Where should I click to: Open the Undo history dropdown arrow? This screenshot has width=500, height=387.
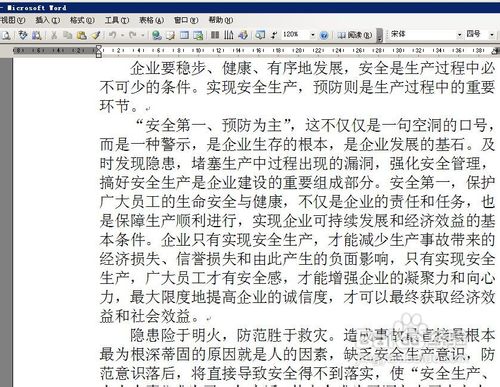[x=122, y=35]
